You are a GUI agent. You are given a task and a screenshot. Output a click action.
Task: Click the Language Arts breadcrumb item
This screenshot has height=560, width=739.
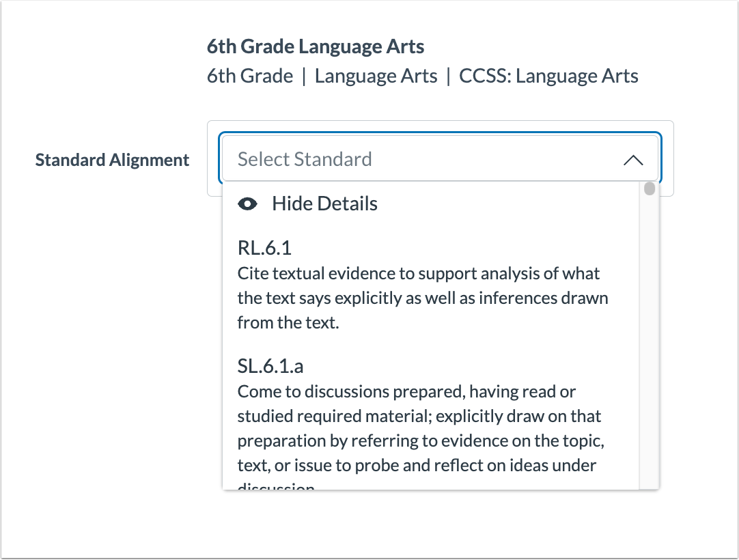(376, 76)
